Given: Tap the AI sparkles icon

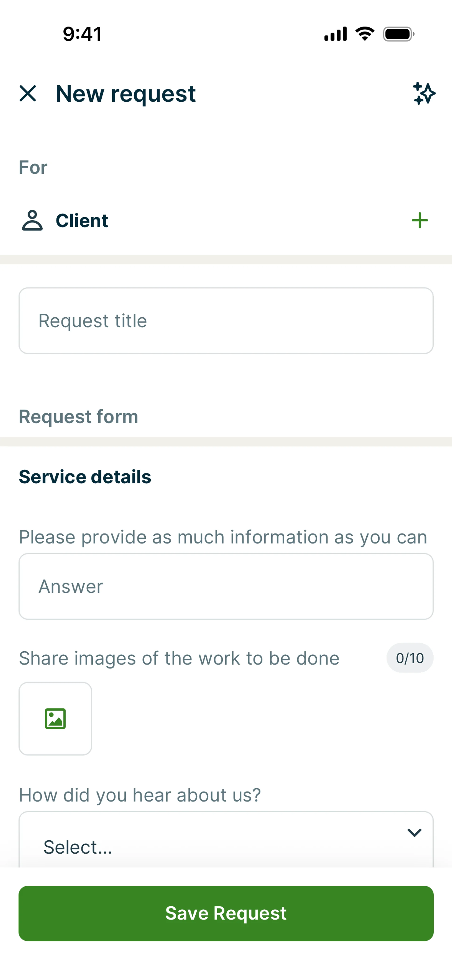Looking at the screenshot, I should point(424,93).
